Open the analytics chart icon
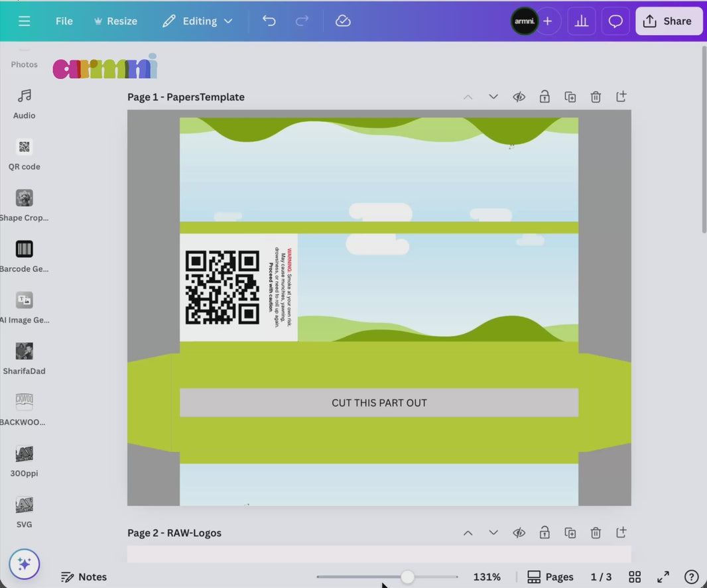 582,21
